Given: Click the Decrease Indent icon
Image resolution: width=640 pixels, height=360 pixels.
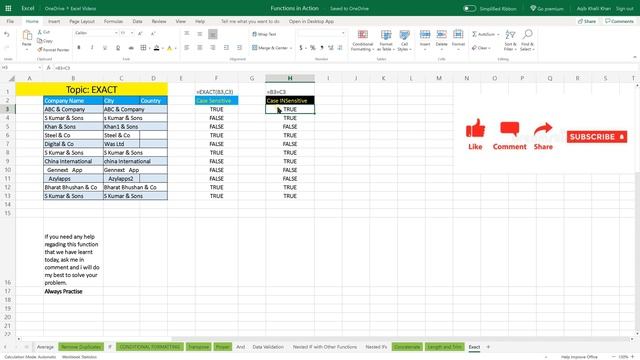Looking at the screenshot, I should (226, 48).
